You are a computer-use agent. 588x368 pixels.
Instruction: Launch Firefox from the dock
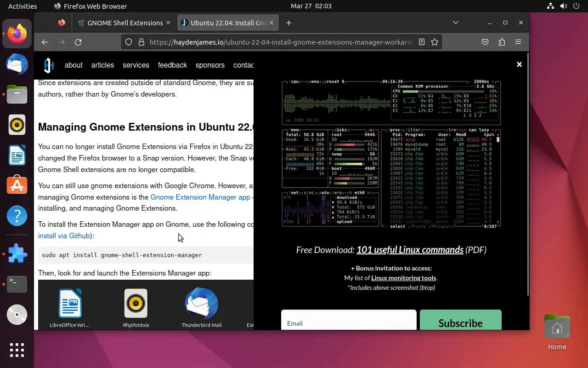click(17, 33)
